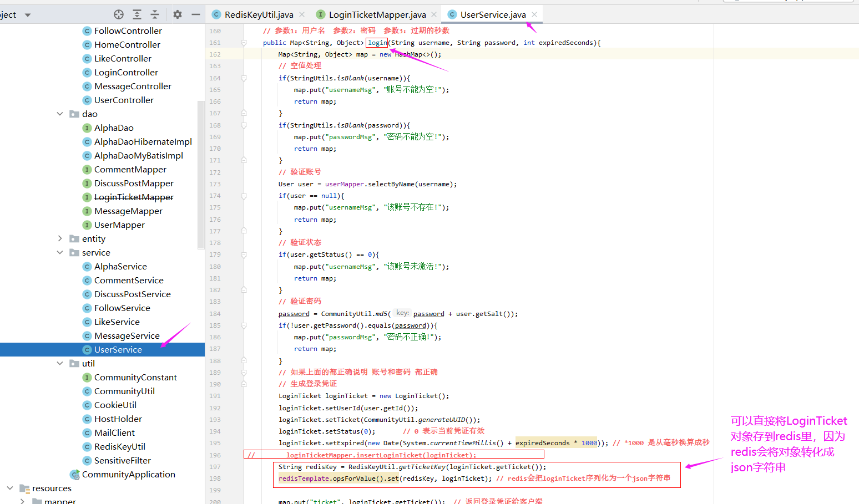Open MessageController in project tree

133,86
